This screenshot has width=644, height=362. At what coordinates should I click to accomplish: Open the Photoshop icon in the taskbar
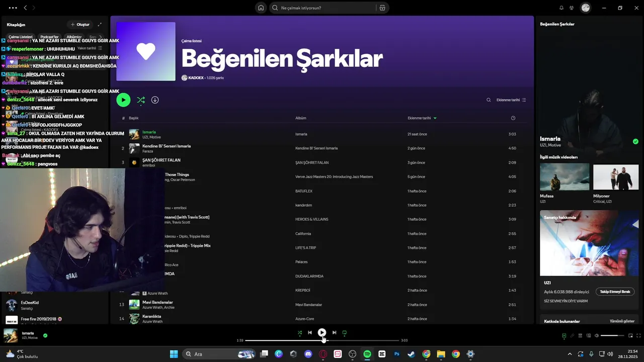tap(396, 354)
